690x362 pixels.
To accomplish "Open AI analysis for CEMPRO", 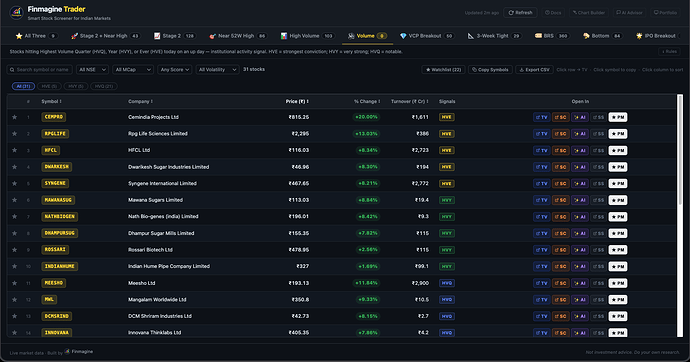I will 580,117.
